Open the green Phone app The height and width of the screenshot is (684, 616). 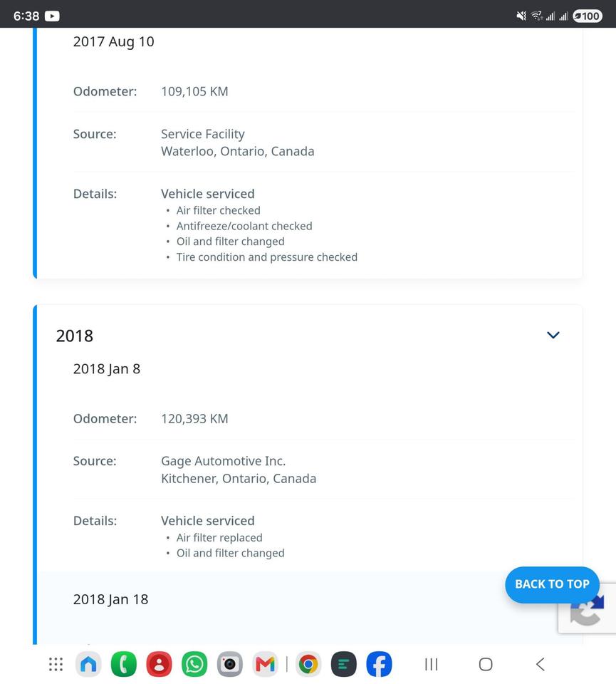coord(124,664)
